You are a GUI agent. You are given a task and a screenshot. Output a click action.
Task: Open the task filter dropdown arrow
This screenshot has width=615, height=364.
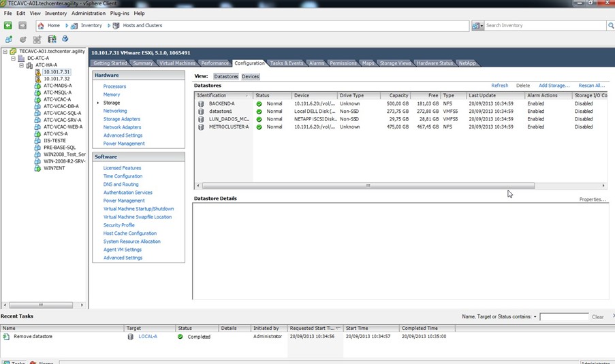click(535, 317)
